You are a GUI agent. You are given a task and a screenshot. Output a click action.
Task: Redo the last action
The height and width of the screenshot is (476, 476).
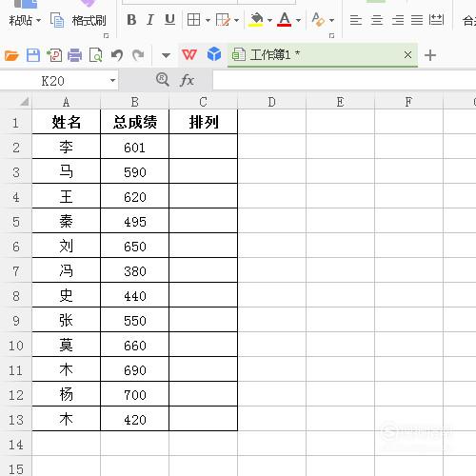coord(138,55)
